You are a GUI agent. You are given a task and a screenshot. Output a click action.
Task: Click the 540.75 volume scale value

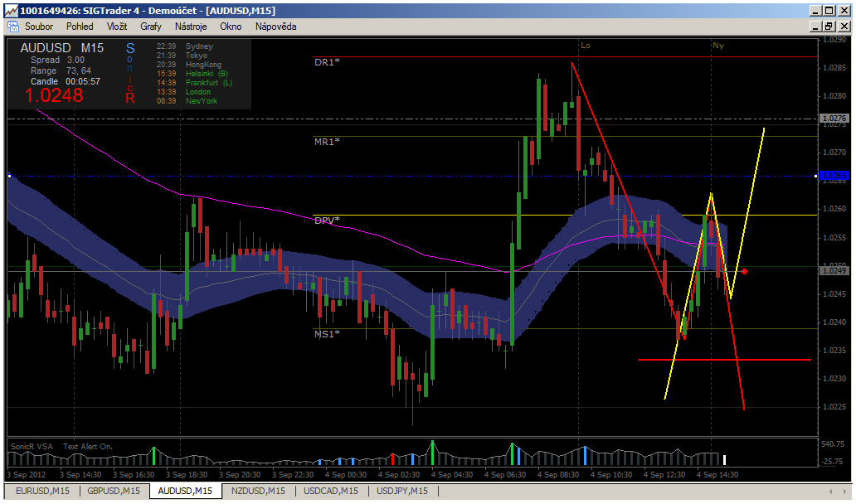(833, 444)
